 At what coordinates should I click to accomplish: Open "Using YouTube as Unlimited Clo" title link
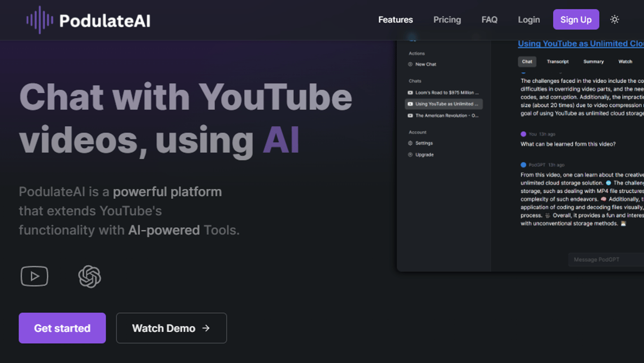tap(581, 43)
